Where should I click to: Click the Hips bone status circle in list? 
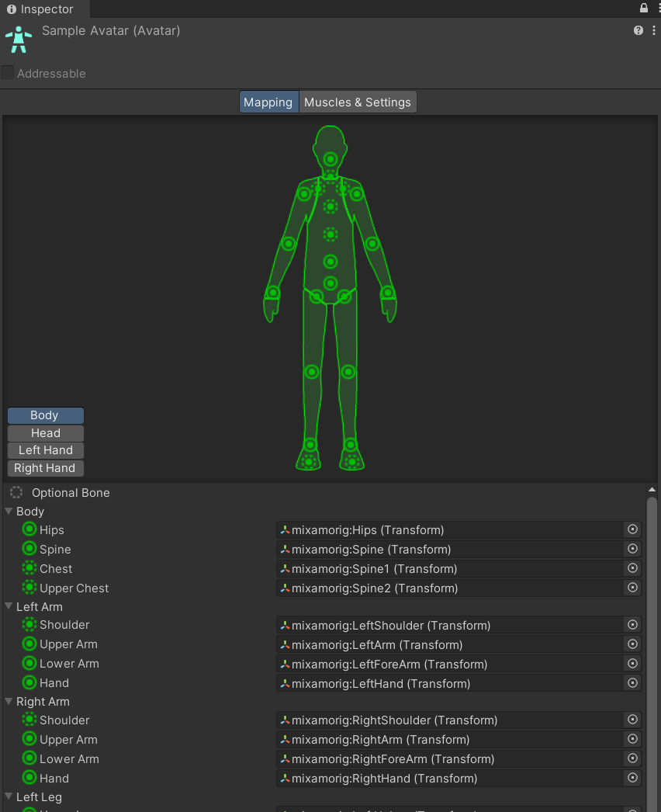29,529
